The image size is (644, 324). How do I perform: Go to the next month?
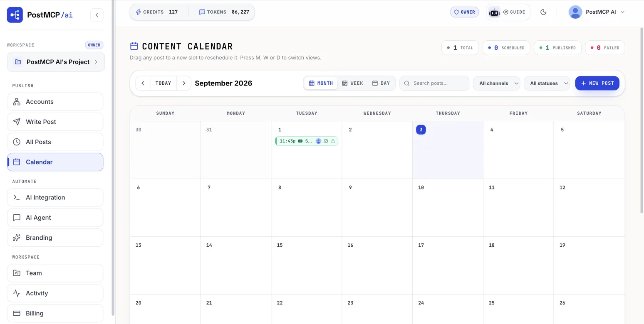tap(184, 83)
